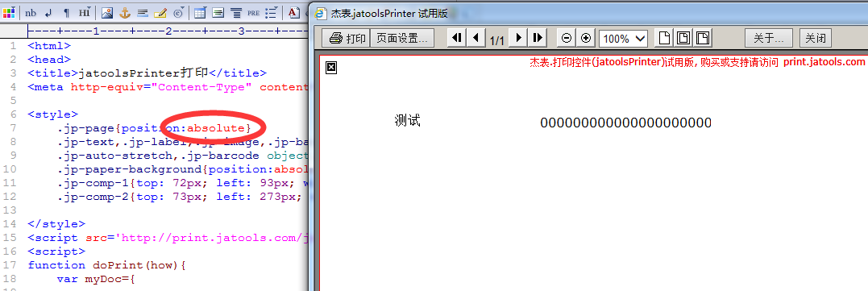Image resolution: width=868 pixels, height=291 pixels.
Task: Jump to last page in preview
Action: tap(538, 38)
